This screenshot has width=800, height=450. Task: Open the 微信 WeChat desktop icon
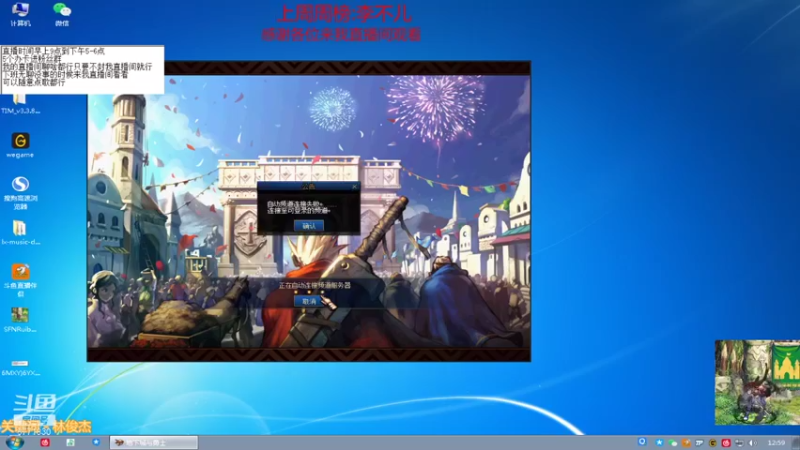coord(62,14)
